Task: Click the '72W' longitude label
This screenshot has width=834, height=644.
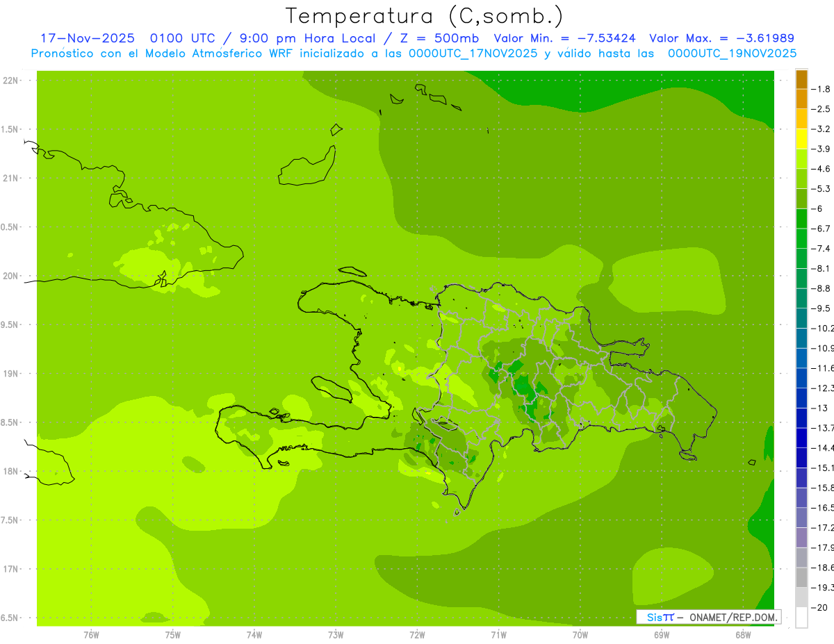Action: [417, 635]
